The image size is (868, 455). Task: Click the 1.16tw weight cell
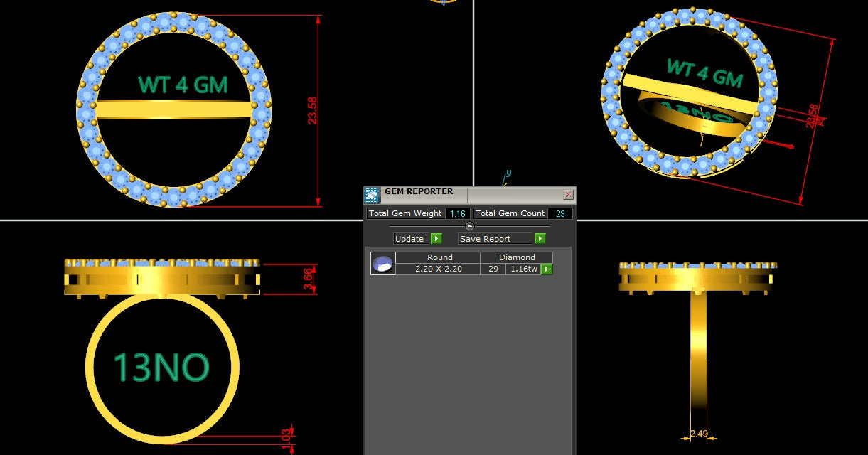point(523,269)
